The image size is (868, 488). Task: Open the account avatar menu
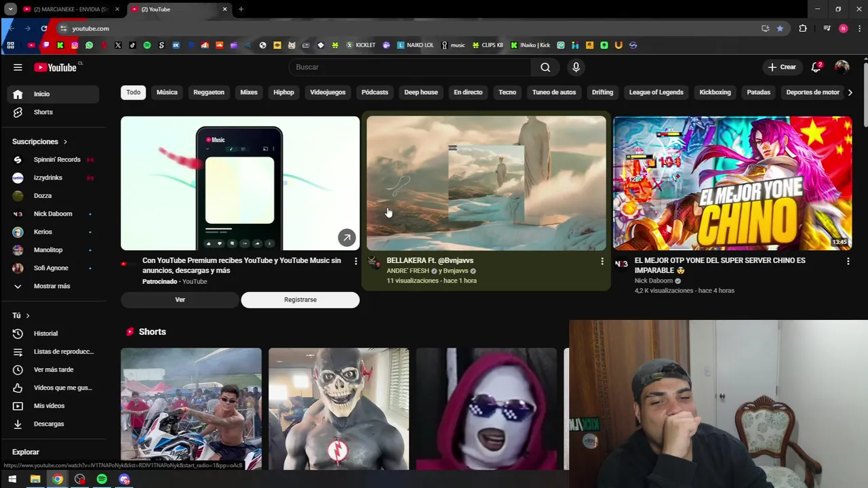pos(842,67)
